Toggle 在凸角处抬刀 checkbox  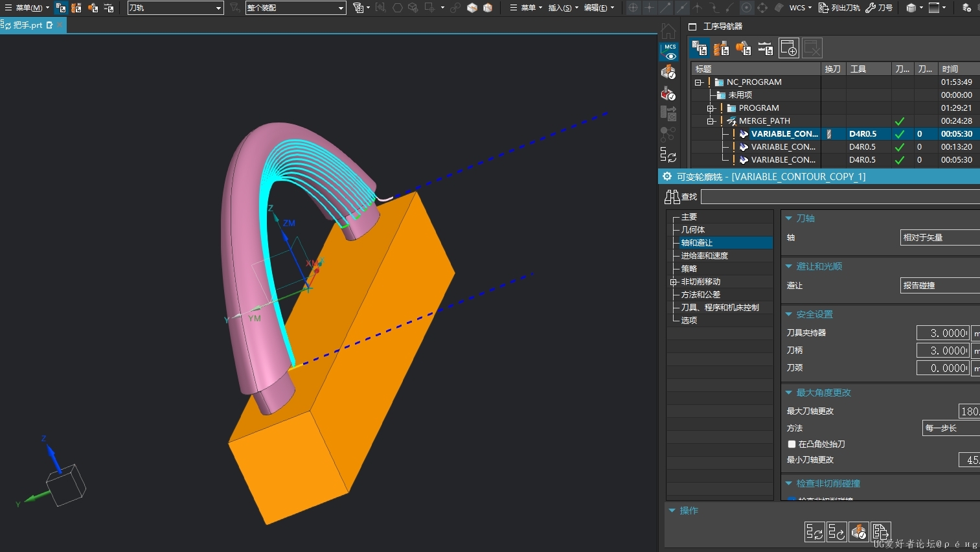point(792,444)
